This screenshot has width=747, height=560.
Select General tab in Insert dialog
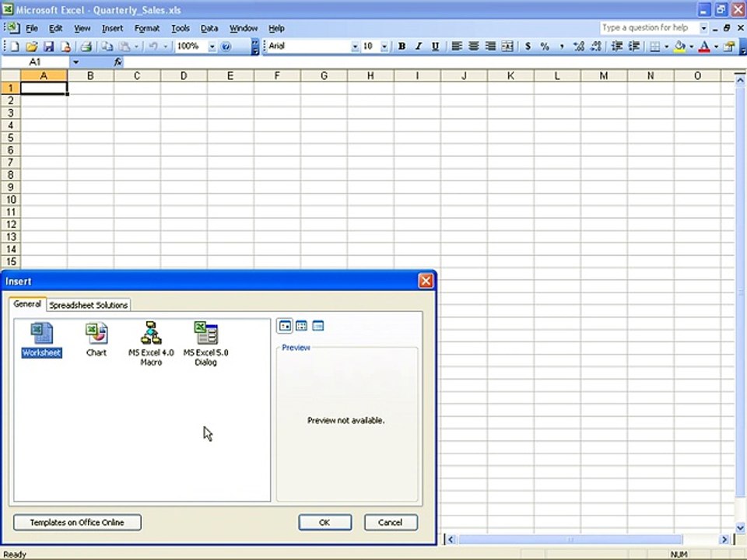coord(27,304)
